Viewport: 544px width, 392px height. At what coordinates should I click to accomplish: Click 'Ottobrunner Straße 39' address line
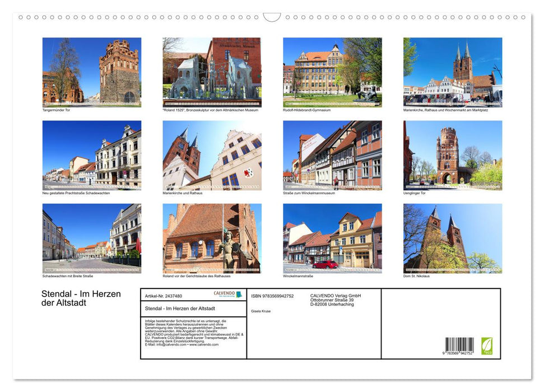(332, 300)
